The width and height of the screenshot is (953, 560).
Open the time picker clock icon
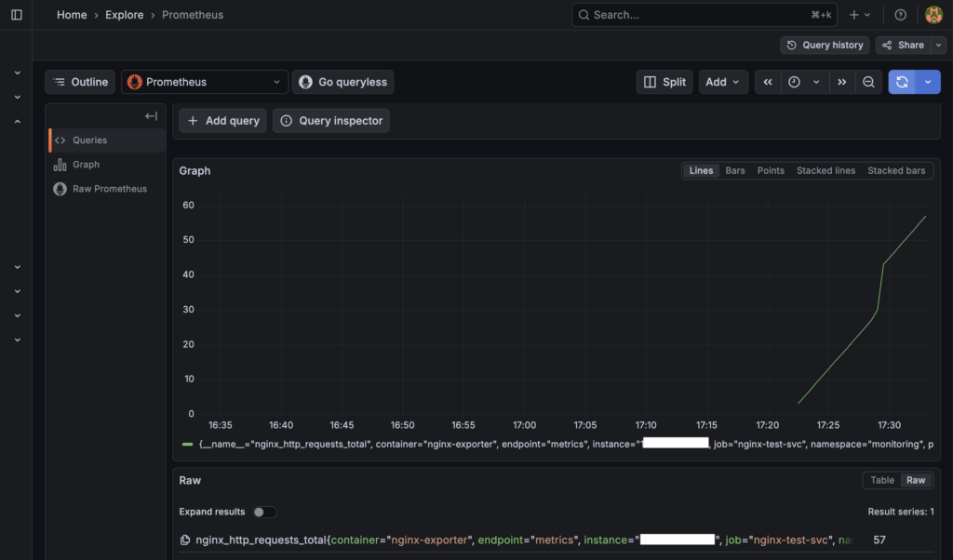(794, 82)
